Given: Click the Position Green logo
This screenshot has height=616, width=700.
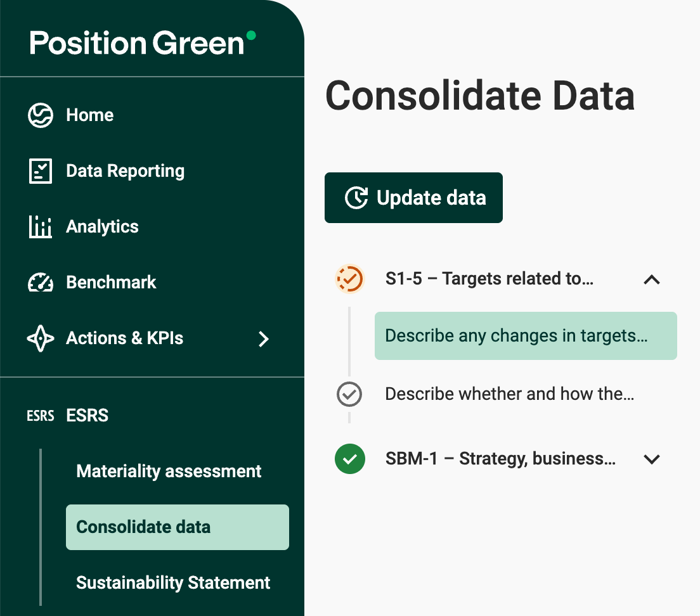Looking at the screenshot, I should pyautogui.click(x=143, y=42).
